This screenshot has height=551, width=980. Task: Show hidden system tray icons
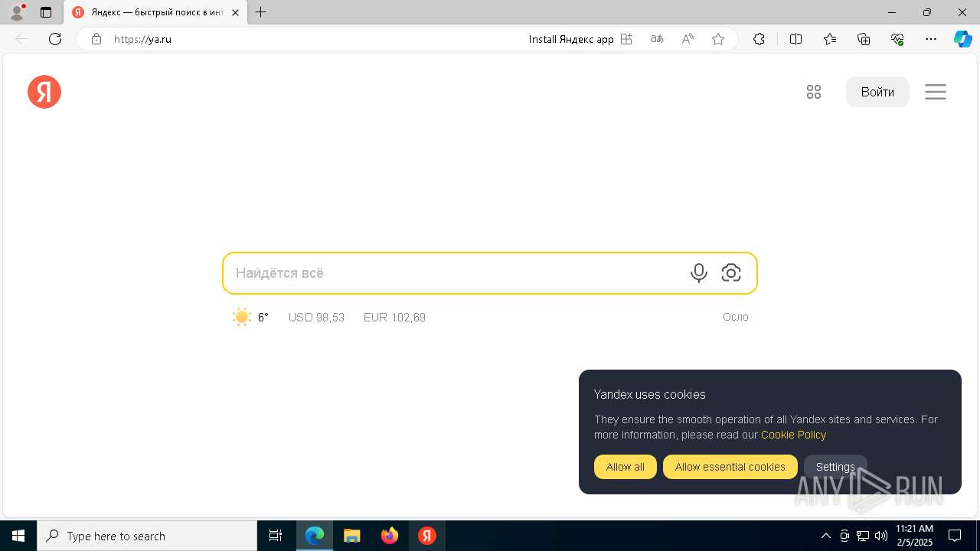pyautogui.click(x=826, y=536)
